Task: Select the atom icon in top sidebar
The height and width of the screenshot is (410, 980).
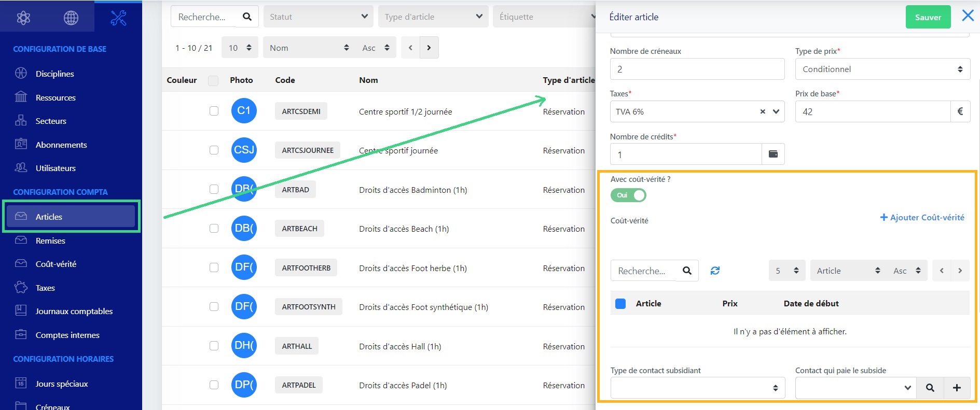Action: [23, 18]
